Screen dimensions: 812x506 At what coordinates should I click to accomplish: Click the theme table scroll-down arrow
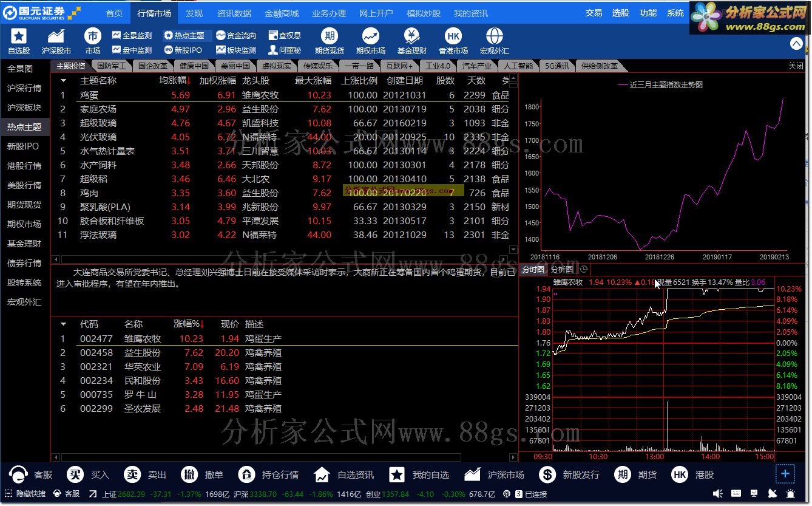click(514, 249)
